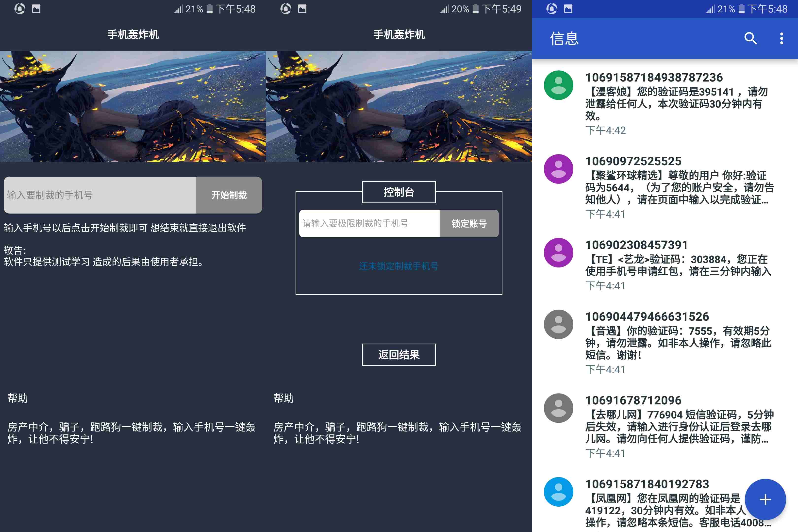Tap the 帮助 heading on the left screen

[18, 398]
